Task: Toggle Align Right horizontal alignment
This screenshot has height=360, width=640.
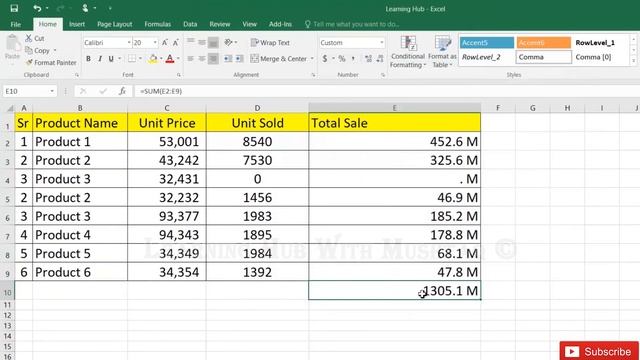Action: point(213,58)
